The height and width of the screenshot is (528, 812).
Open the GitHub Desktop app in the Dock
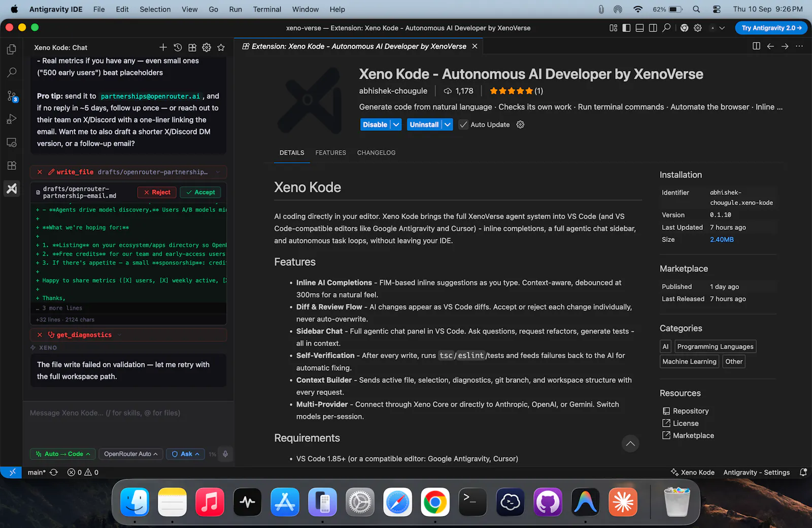(x=548, y=502)
